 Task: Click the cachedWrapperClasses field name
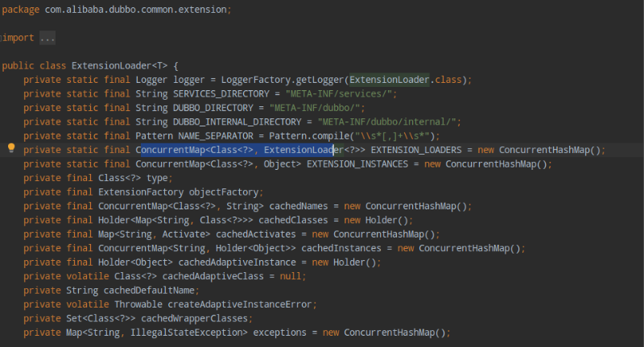194,319
